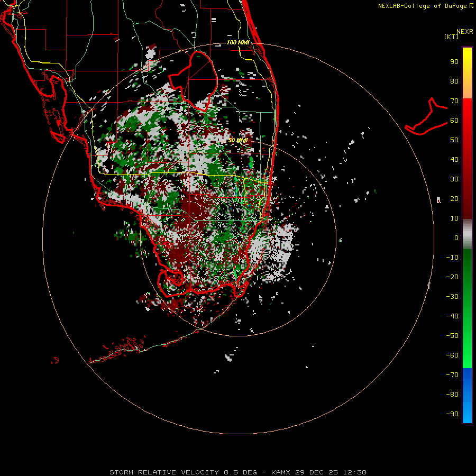The height and width of the screenshot is (476, 476).
Task: Click the -30 scale label
Action: tap(452, 296)
